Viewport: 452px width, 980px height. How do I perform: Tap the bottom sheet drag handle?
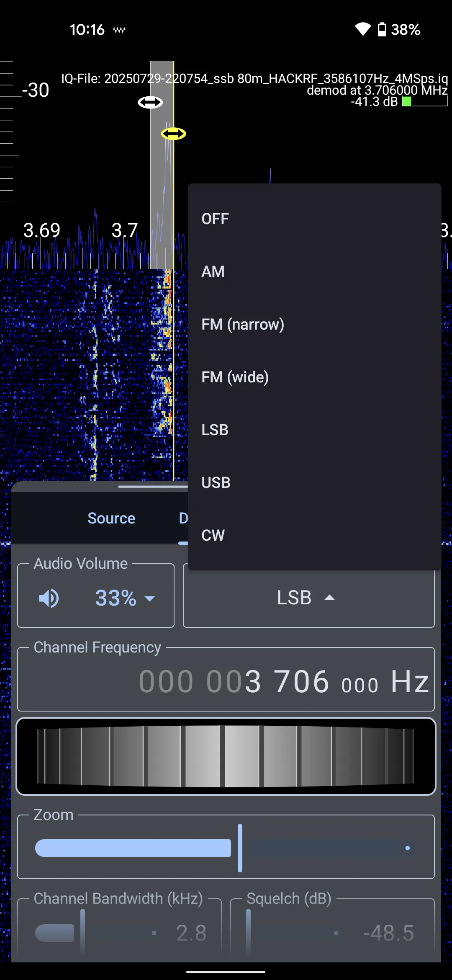(153, 487)
